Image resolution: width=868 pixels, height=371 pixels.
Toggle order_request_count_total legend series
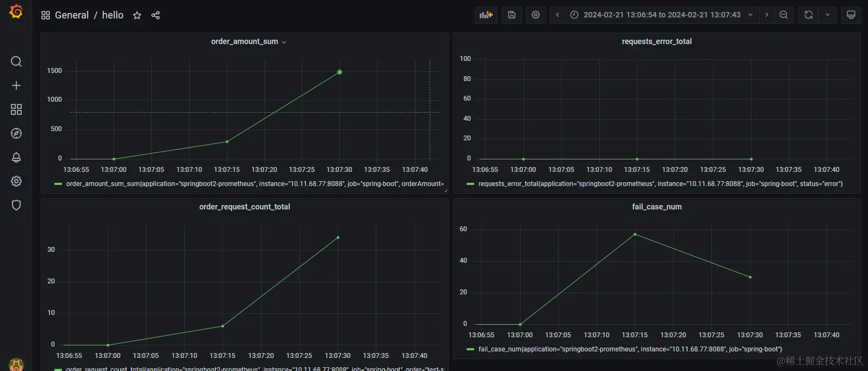pyautogui.click(x=255, y=369)
